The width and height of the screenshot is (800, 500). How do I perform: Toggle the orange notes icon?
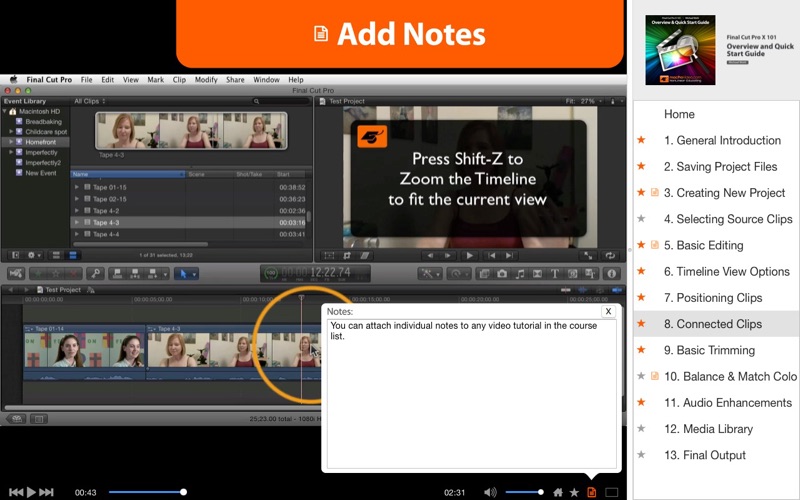point(592,492)
